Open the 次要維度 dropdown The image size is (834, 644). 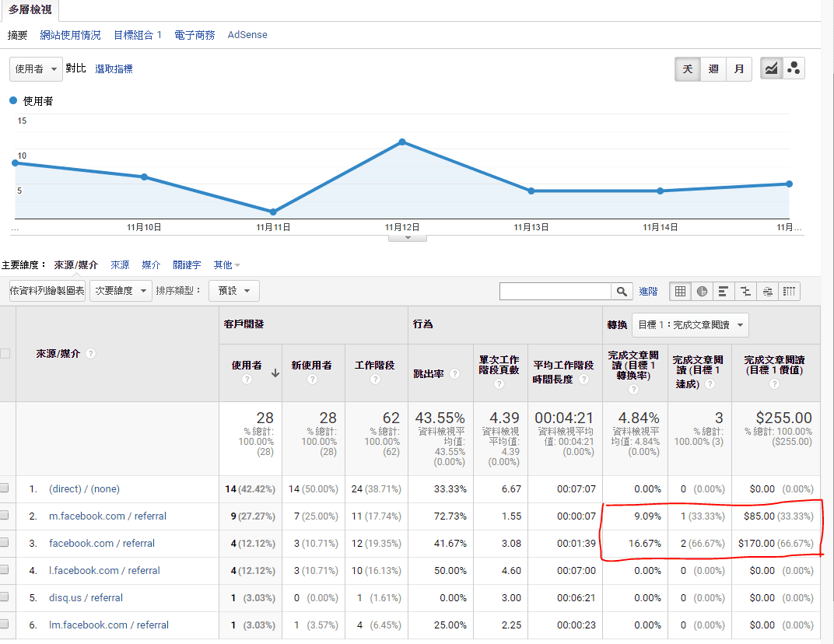[x=121, y=291]
